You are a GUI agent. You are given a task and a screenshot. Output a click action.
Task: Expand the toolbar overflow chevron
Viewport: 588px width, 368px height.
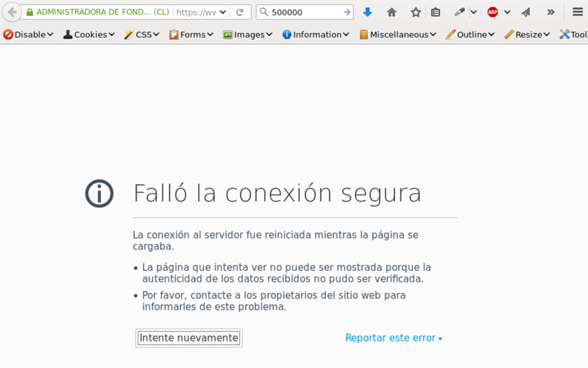(x=550, y=13)
